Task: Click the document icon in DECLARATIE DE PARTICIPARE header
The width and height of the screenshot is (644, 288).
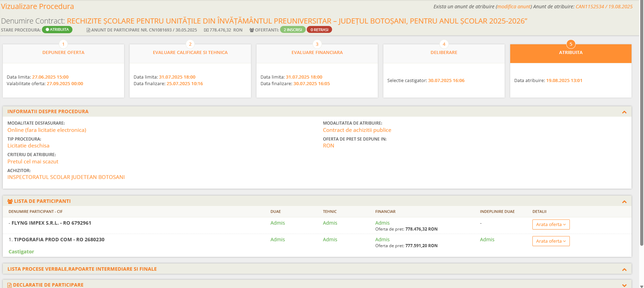Action: [x=10, y=285]
